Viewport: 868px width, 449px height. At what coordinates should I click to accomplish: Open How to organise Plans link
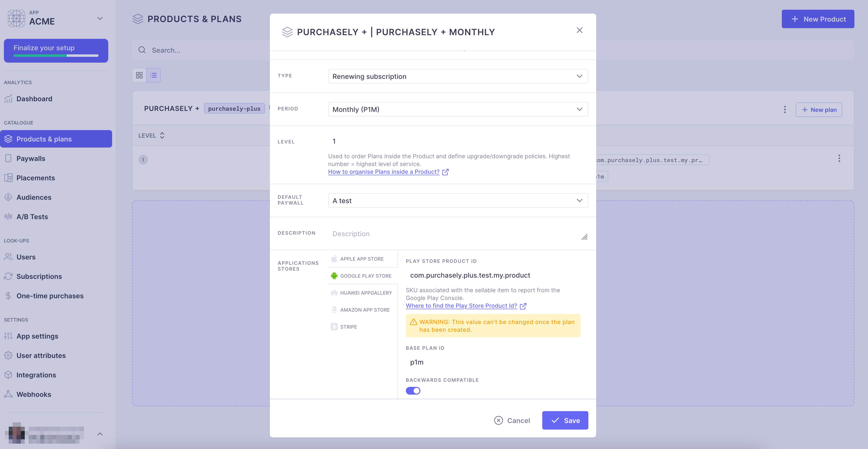[x=384, y=172]
